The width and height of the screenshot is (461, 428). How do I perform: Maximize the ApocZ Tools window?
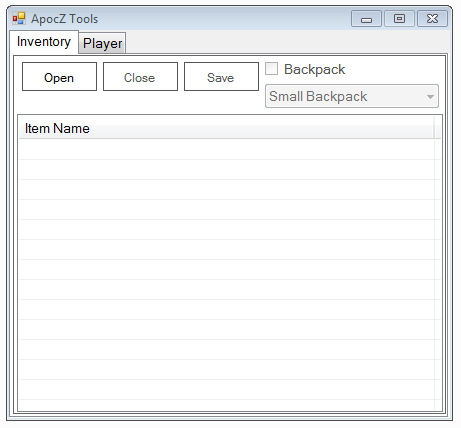[399, 19]
